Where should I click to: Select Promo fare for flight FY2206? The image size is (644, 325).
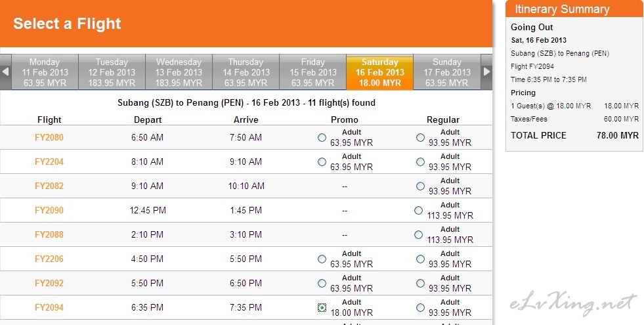click(x=322, y=259)
